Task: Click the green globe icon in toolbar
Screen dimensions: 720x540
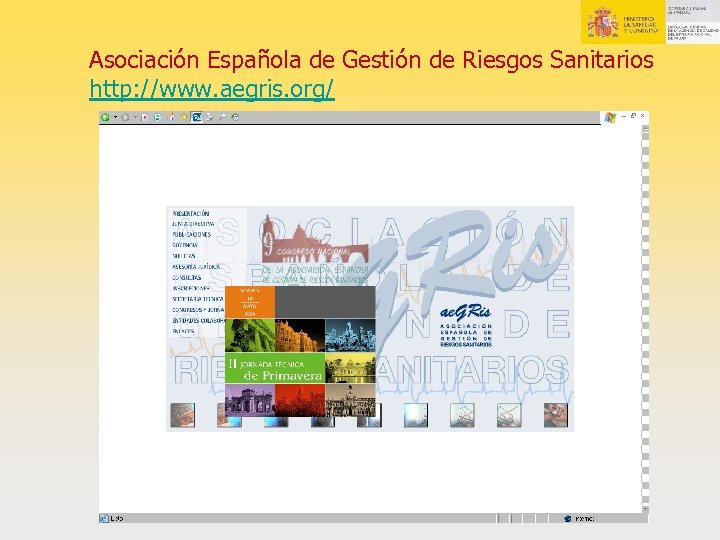Action: 235,118
